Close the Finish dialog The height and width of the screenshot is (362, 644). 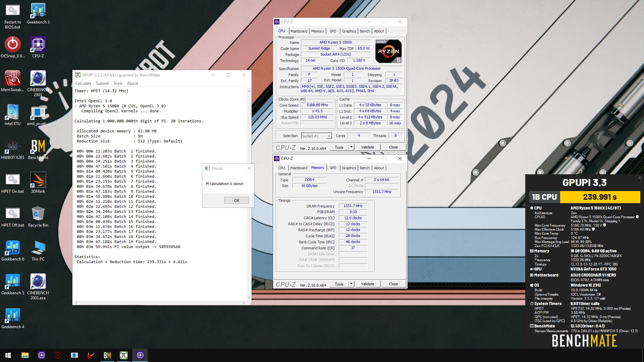(249, 169)
